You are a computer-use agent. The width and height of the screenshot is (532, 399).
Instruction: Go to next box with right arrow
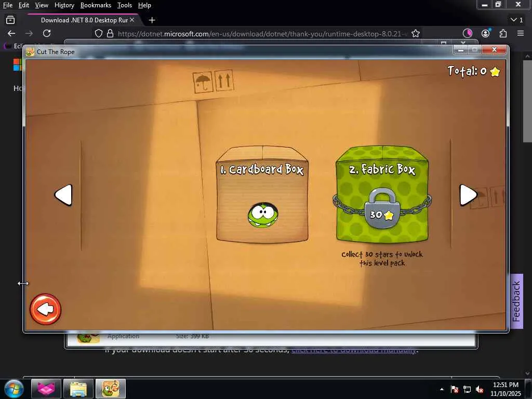469,195
